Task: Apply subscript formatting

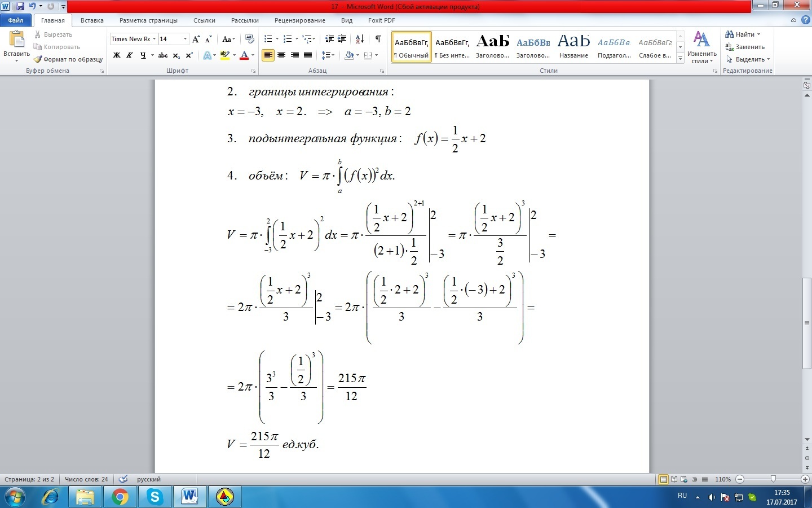Action: point(176,55)
